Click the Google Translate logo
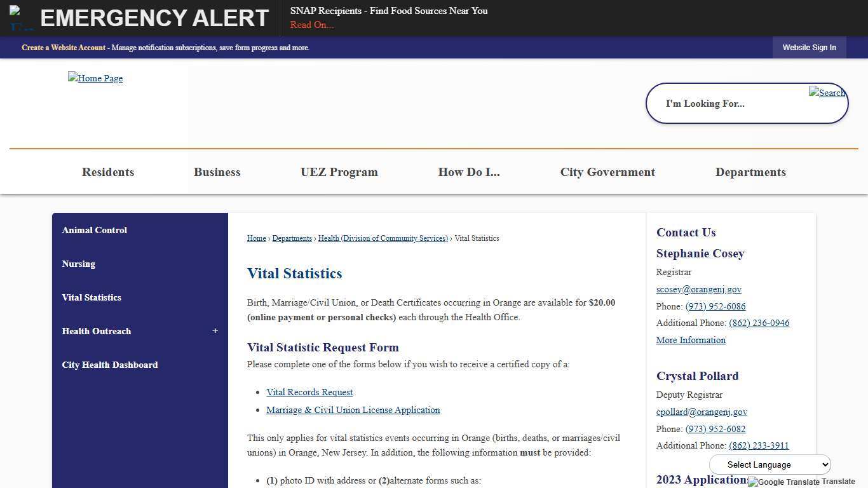This screenshot has height=488, width=868. pyautogui.click(x=783, y=482)
